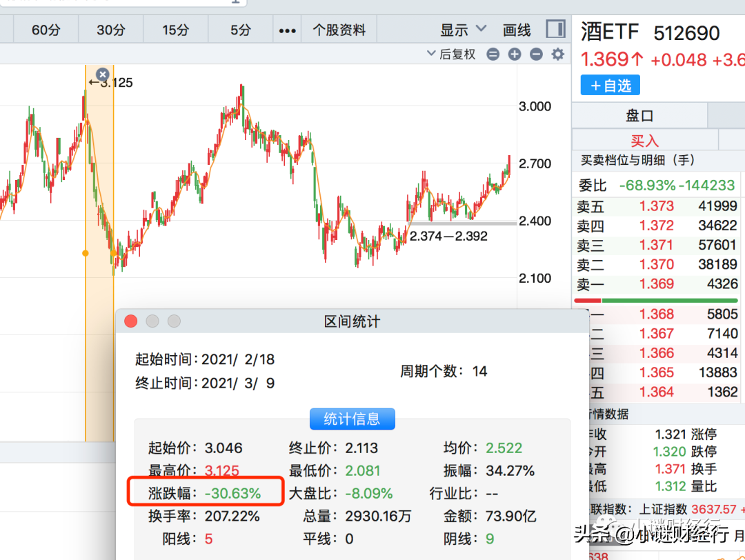Select bid price 1.364
Image resolution: width=745 pixels, height=560 pixels.
[657, 392]
